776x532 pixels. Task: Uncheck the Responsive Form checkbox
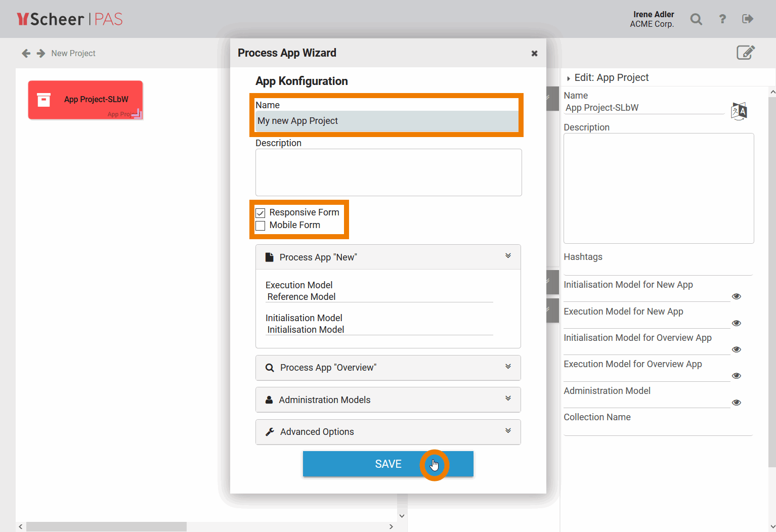click(261, 213)
